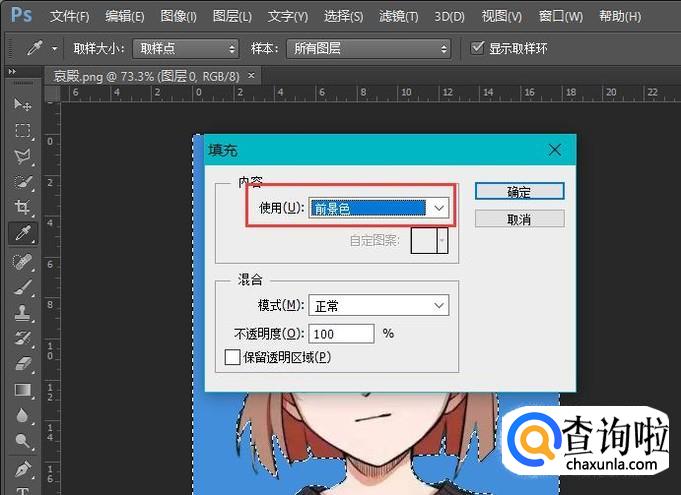
Task: Expand the tool preset picker arrow
Action: coord(54,48)
